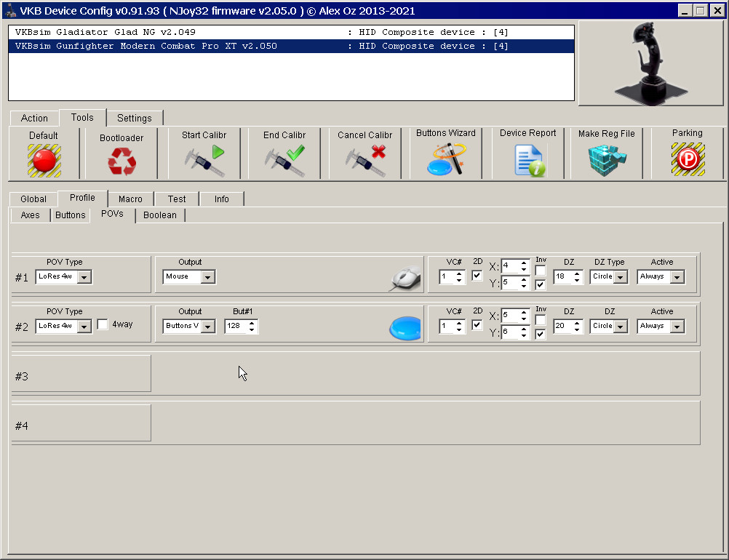
Task: Click the app icon in title bar
Action: click(10, 10)
